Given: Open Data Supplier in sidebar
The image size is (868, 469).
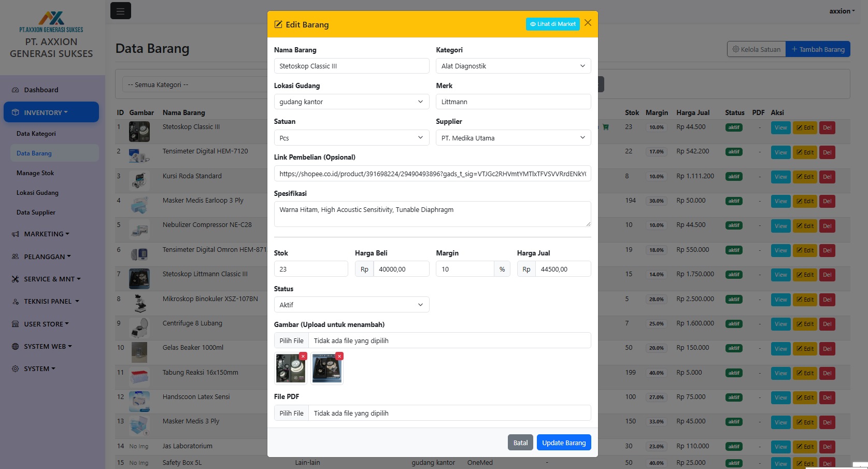Looking at the screenshot, I should pyautogui.click(x=54, y=212).
